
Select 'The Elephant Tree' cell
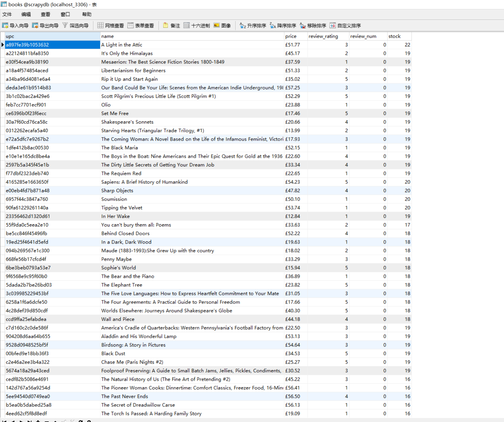tap(192, 285)
